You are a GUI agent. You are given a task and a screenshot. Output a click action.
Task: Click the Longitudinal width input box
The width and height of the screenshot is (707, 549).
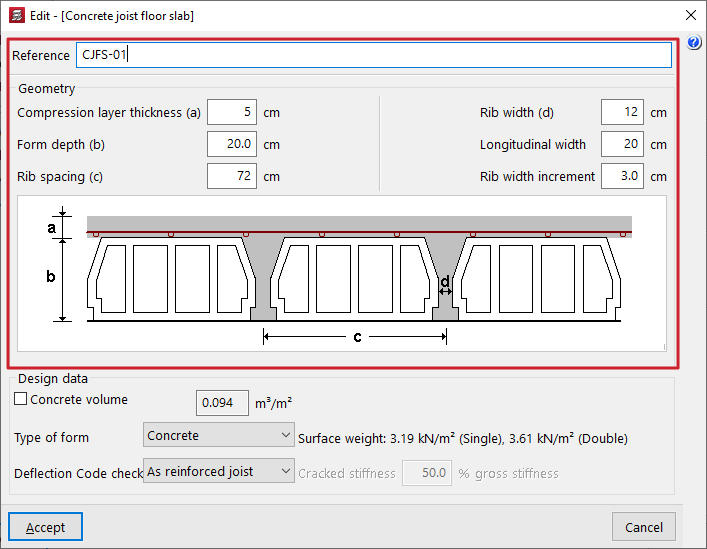[621, 145]
